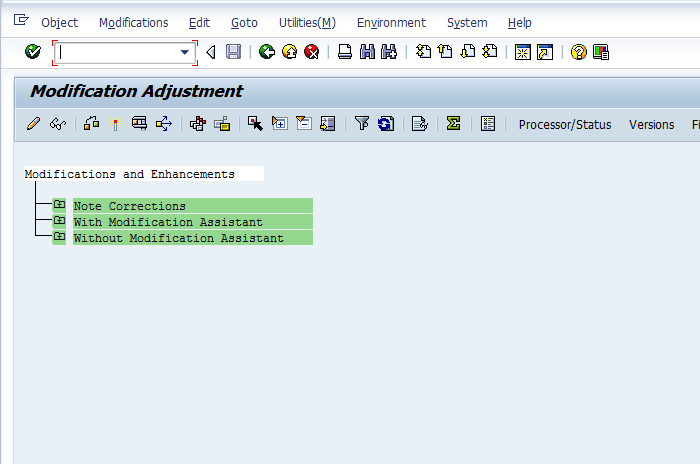
Task: Collapse command field with triangle arrow
Action: pyautogui.click(x=211, y=52)
